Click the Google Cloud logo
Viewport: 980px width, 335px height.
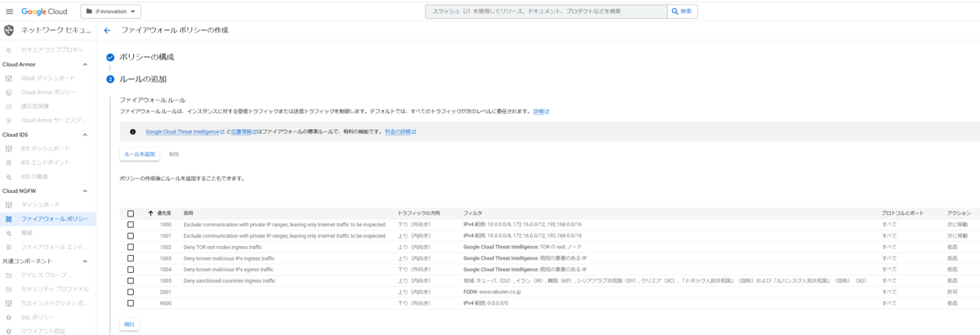48,11
